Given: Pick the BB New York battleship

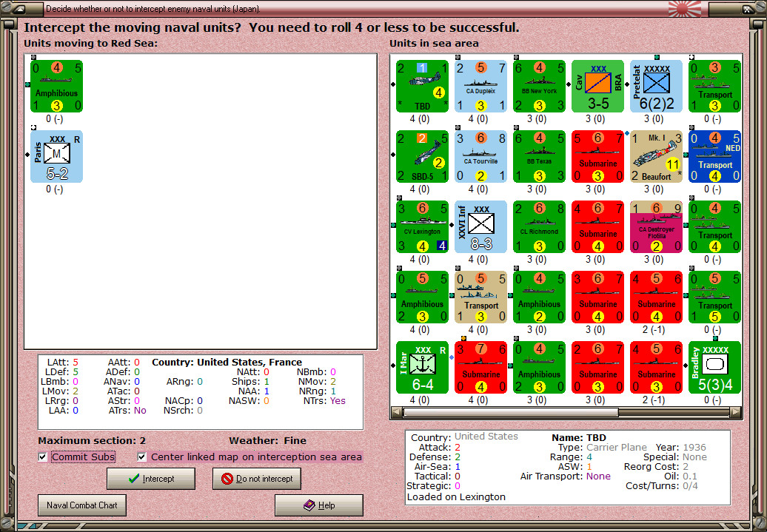Looking at the screenshot, I should [539, 87].
